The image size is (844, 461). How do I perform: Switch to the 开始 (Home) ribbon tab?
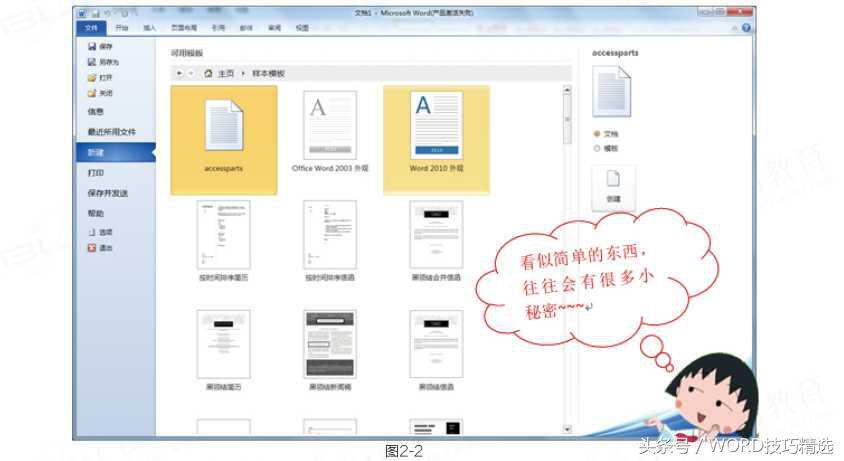click(122, 28)
